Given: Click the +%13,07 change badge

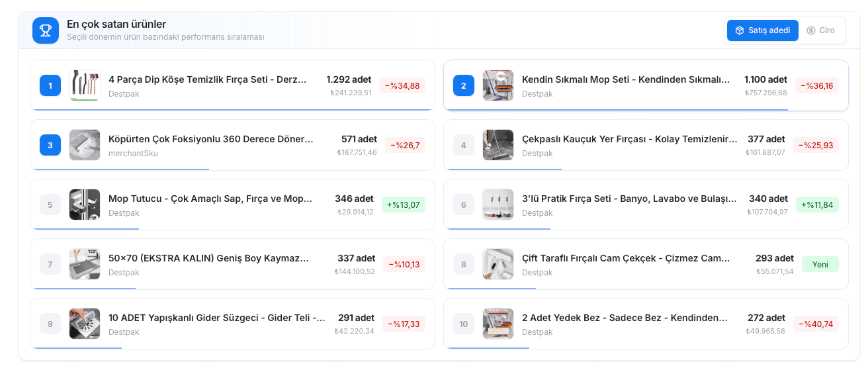Looking at the screenshot, I should tap(404, 205).
